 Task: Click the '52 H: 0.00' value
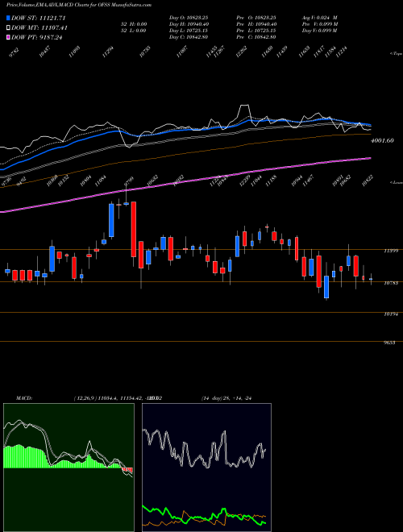pyautogui.click(x=135, y=24)
